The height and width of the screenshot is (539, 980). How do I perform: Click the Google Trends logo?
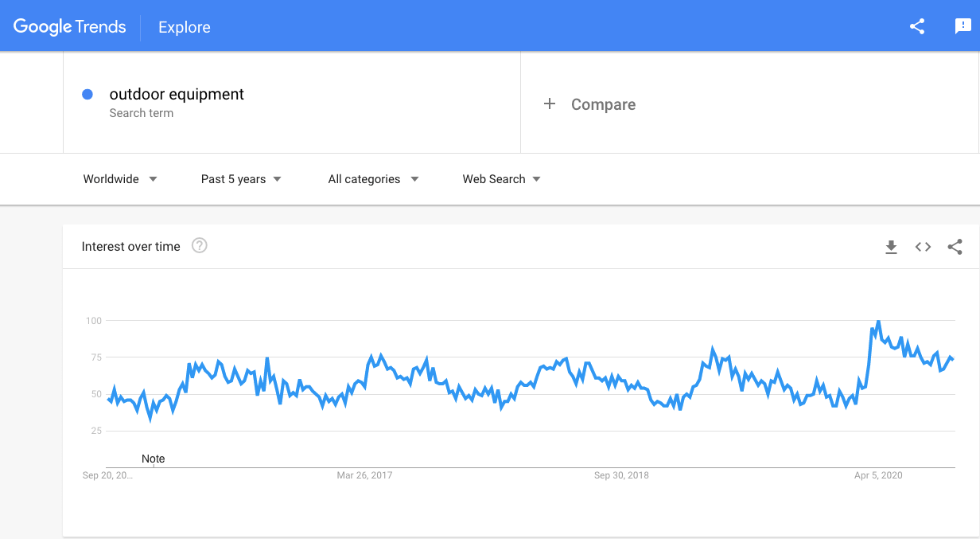(x=70, y=26)
